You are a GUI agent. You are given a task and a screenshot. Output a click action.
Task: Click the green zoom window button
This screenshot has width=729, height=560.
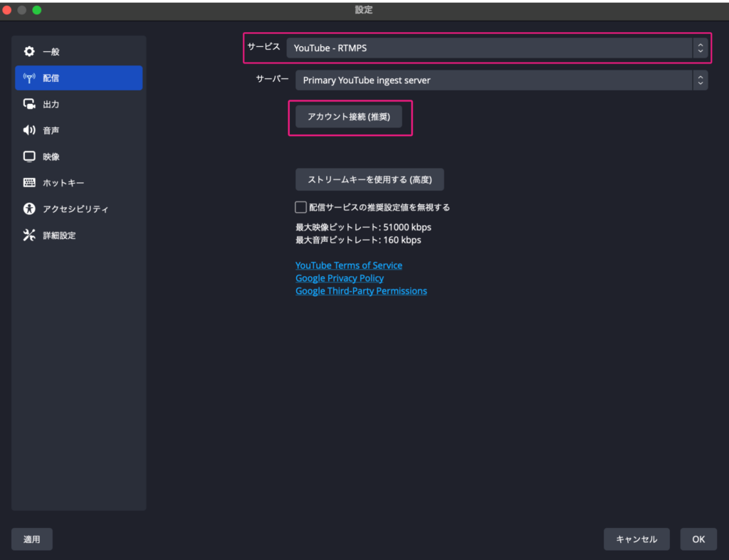click(37, 10)
